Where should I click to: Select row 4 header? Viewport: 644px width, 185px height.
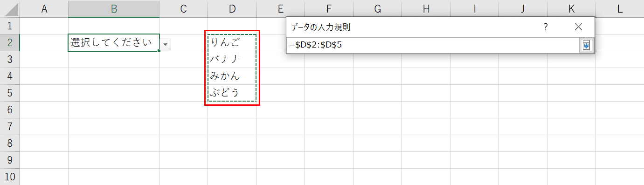pos(10,76)
